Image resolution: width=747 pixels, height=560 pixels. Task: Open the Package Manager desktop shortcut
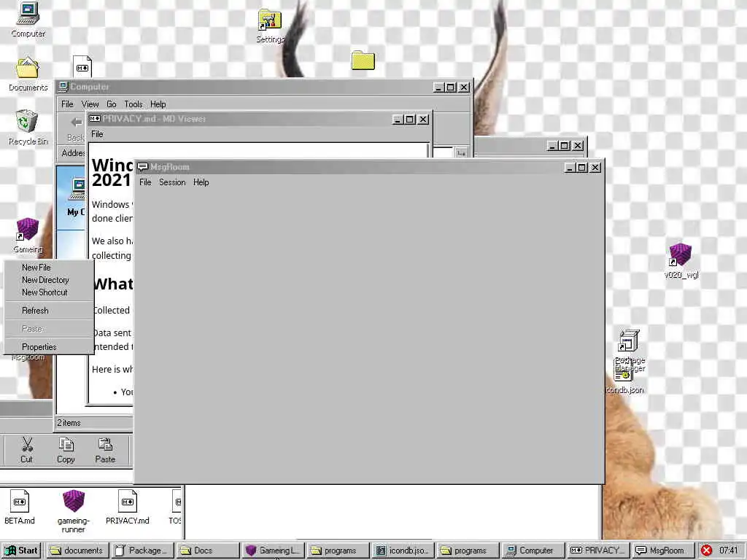[x=630, y=351]
